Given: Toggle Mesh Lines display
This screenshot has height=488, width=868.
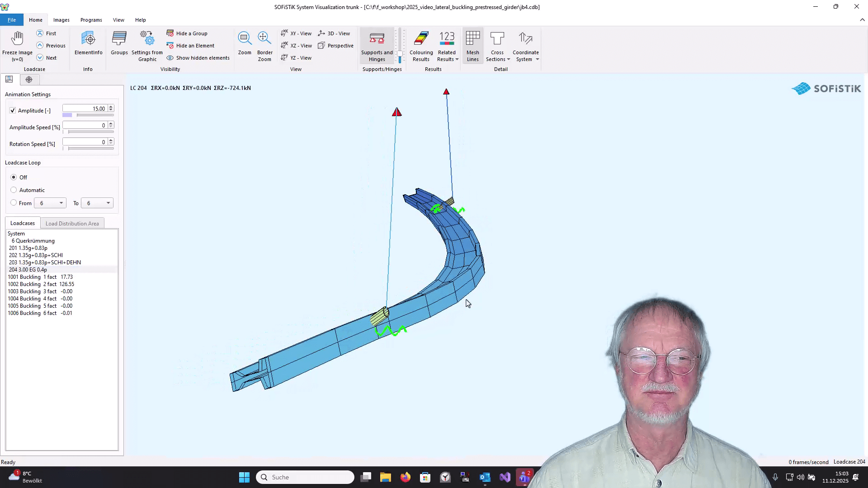Looking at the screenshot, I should click(x=472, y=45).
